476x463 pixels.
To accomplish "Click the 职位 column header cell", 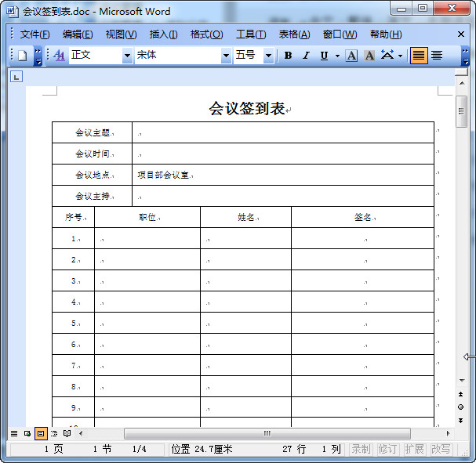I will click(147, 217).
